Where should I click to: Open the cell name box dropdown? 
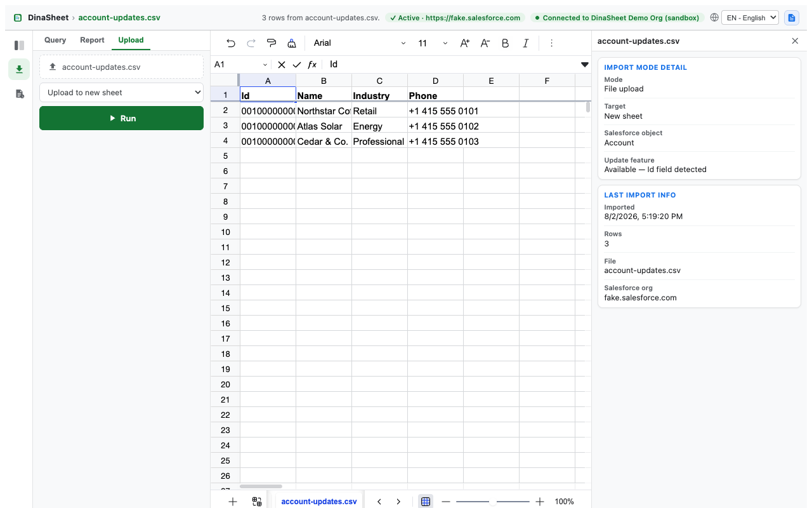[x=265, y=65]
